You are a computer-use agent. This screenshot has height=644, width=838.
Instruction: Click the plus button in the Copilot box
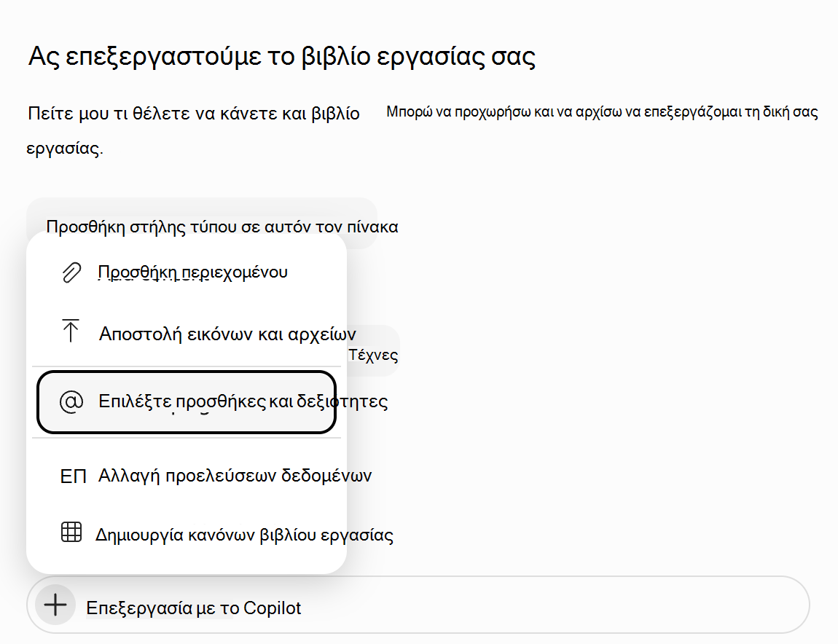[55, 605]
